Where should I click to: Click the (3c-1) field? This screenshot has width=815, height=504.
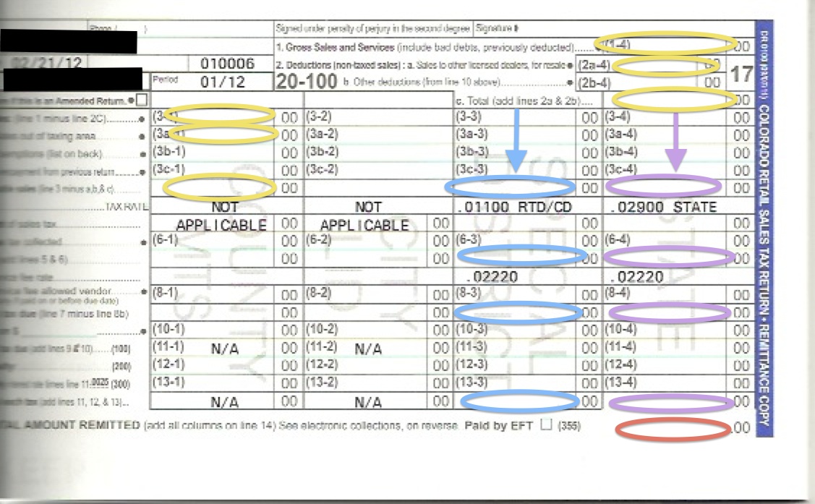tap(213, 170)
